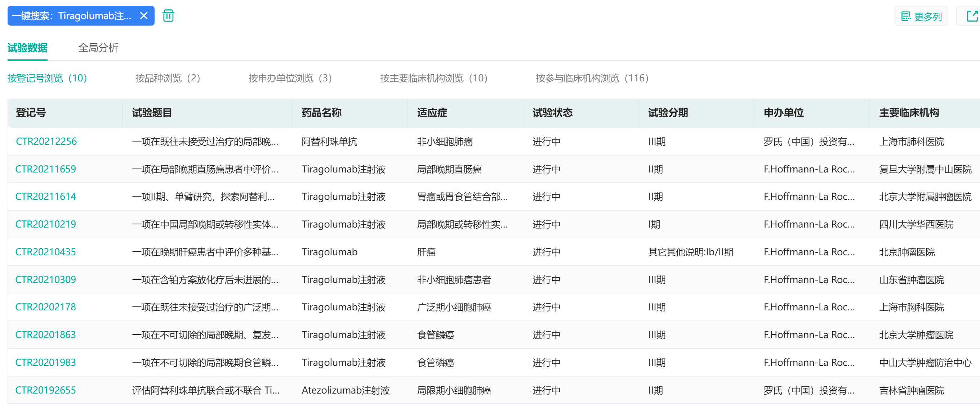Remove the Tiragolumab search tag with X

coord(143,15)
